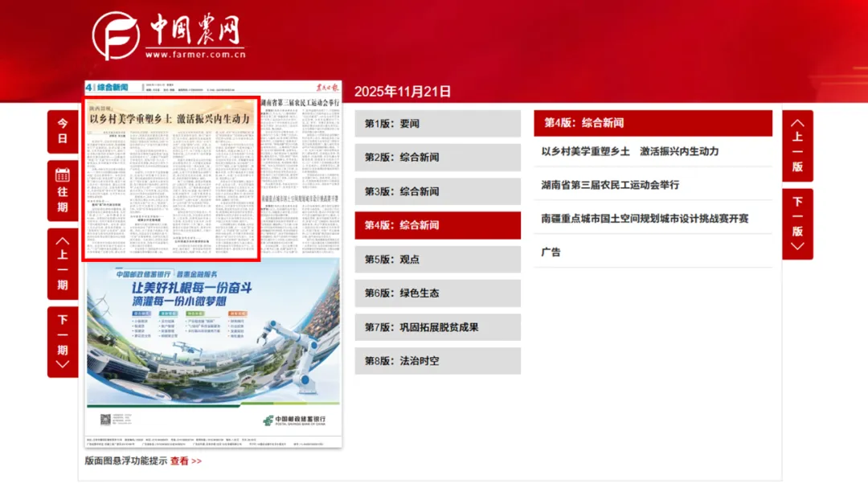This screenshot has width=868, height=488.
Task: Open the 广告 list entry
Action: pos(551,252)
